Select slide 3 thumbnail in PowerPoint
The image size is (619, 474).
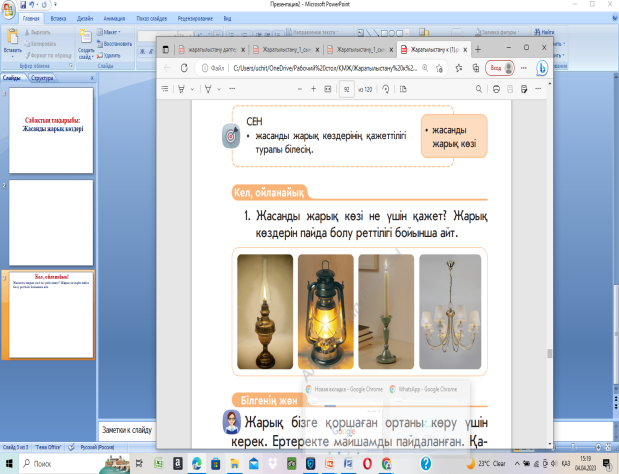(51, 315)
